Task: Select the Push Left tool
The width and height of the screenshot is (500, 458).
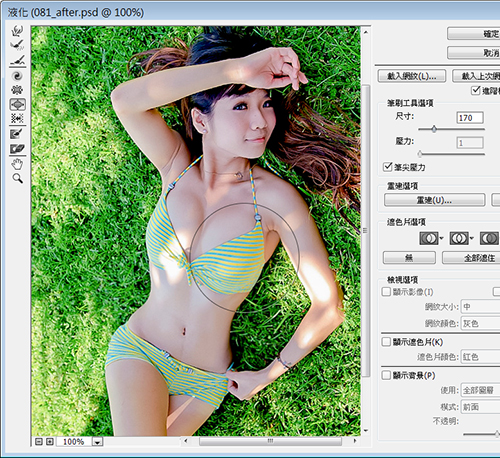Action: [17, 118]
